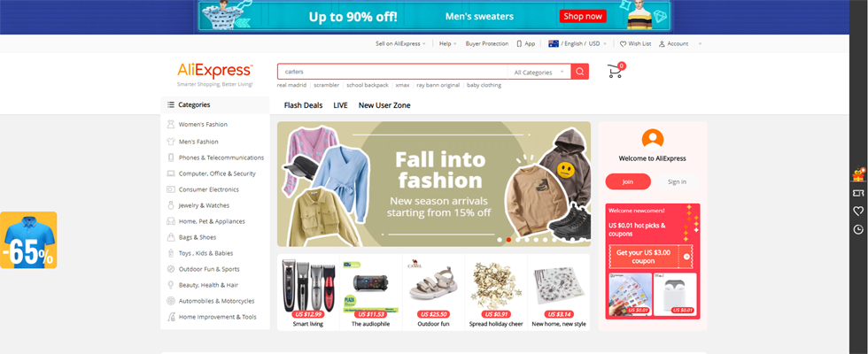This screenshot has height=354, width=868.
Task: Click the heart icon in right sidebar
Action: 858,211
